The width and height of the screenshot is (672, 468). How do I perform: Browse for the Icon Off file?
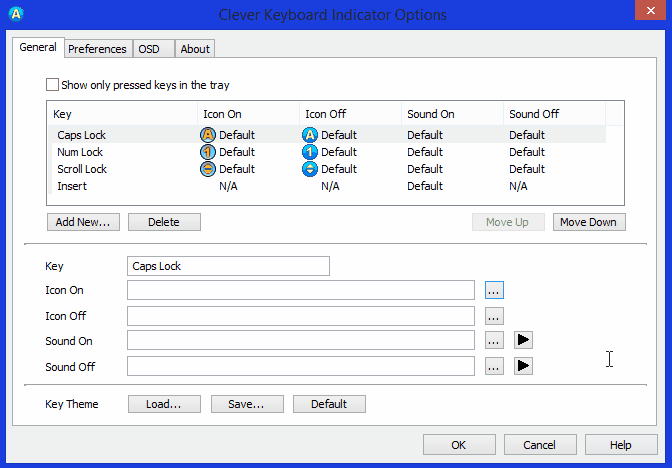click(x=494, y=316)
